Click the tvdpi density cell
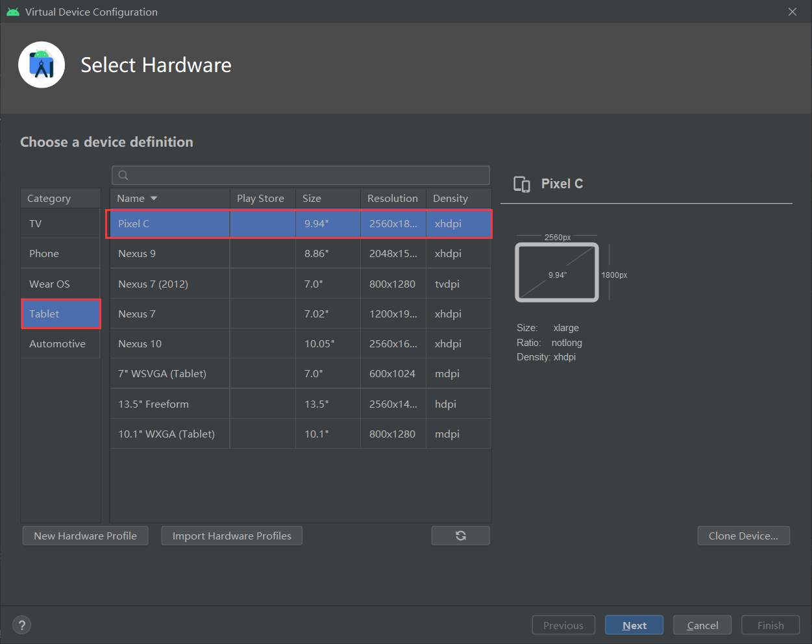 459,284
